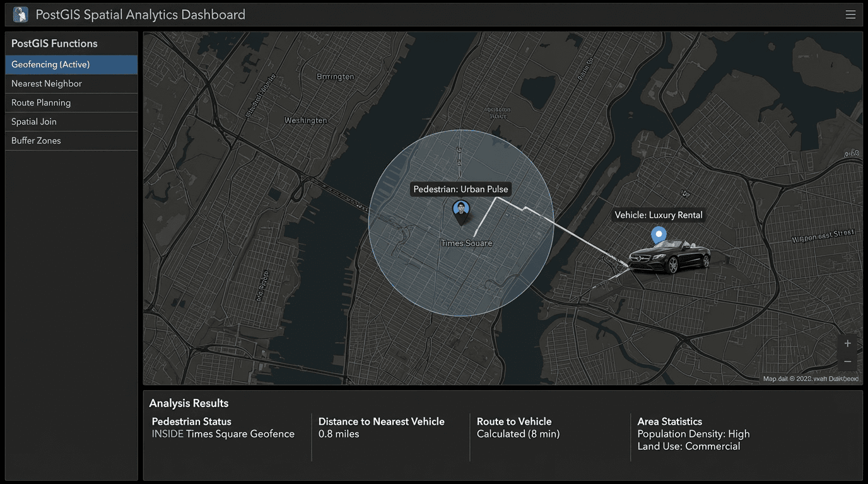Expand the Analysis Results section

click(189, 403)
